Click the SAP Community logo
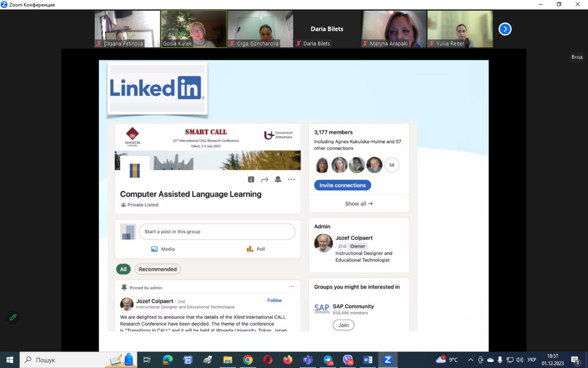 pos(322,309)
